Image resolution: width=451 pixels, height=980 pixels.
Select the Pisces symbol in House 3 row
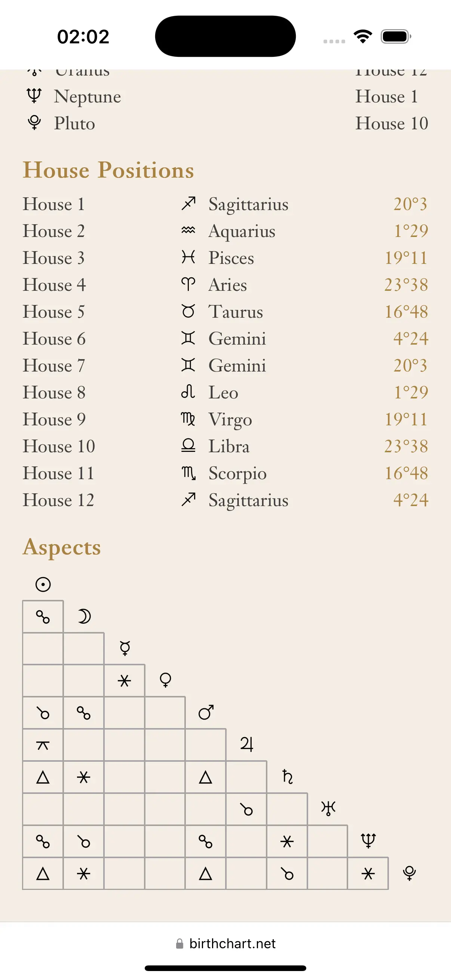pos(188,257)
